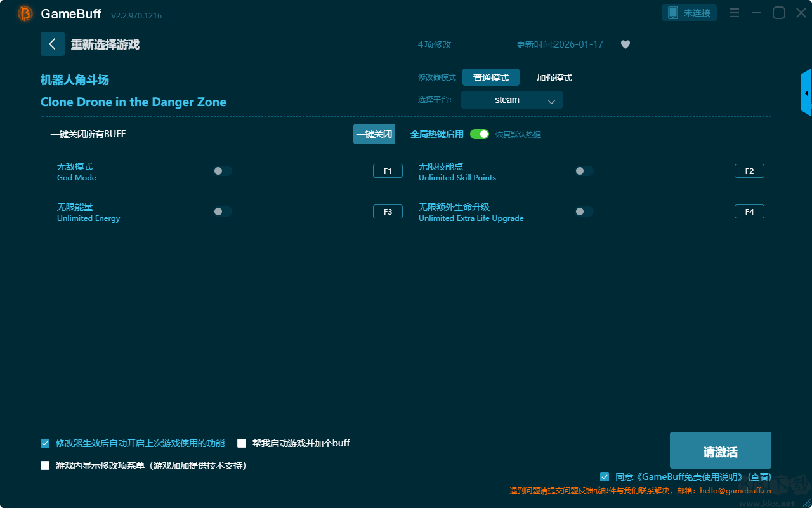
Task: Turn on Unlimited Energy switch
Action: tap(223, 211)
